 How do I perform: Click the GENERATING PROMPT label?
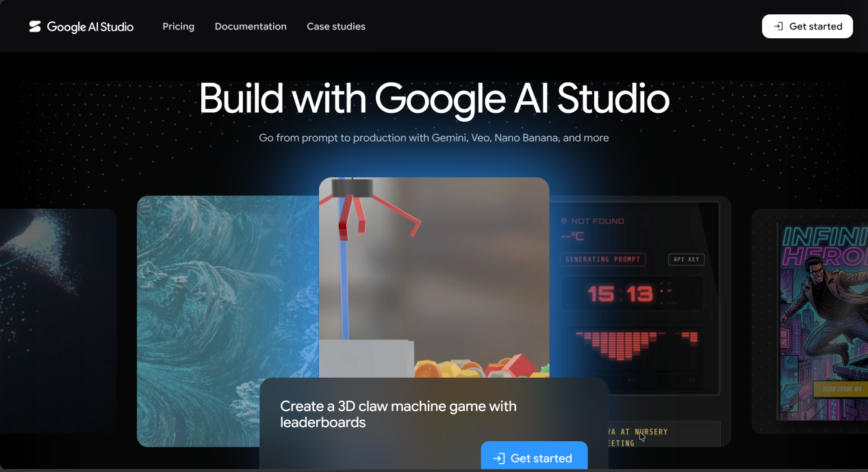602,259
